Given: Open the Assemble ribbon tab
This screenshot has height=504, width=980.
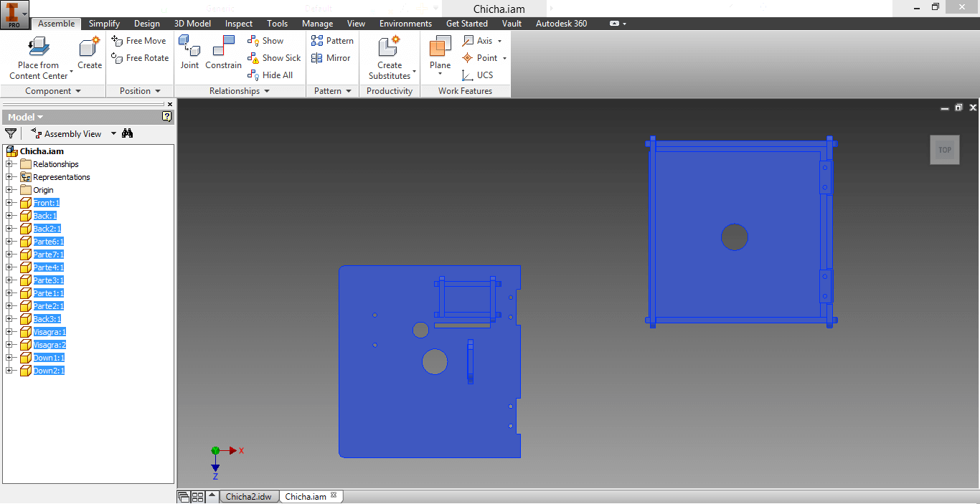Looking at the screenshot, I should click(x=56, y=24).
